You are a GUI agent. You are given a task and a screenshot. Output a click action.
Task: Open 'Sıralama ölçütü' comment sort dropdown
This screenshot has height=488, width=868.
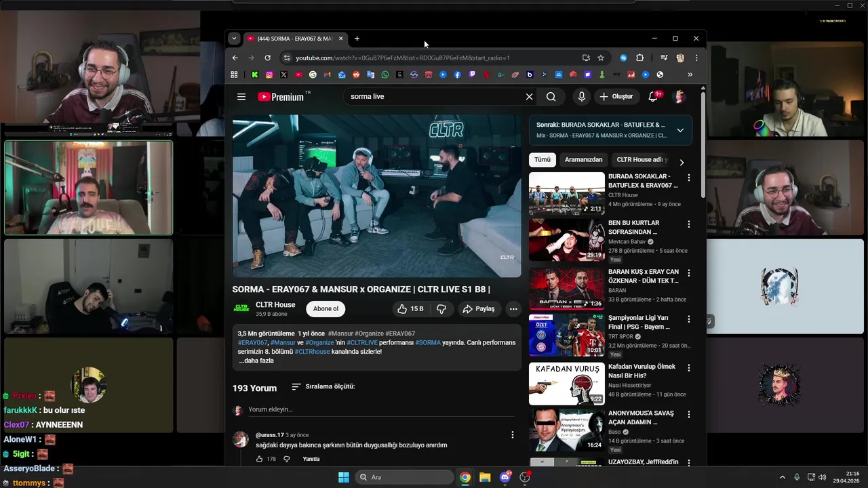click(323, 386)
